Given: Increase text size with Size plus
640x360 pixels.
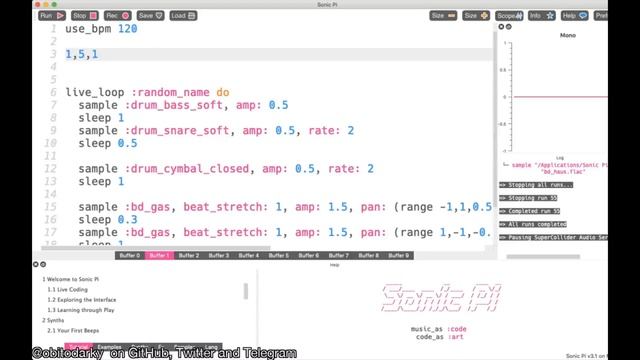Looking at the screenshot, I should click(x=476, y=16).
